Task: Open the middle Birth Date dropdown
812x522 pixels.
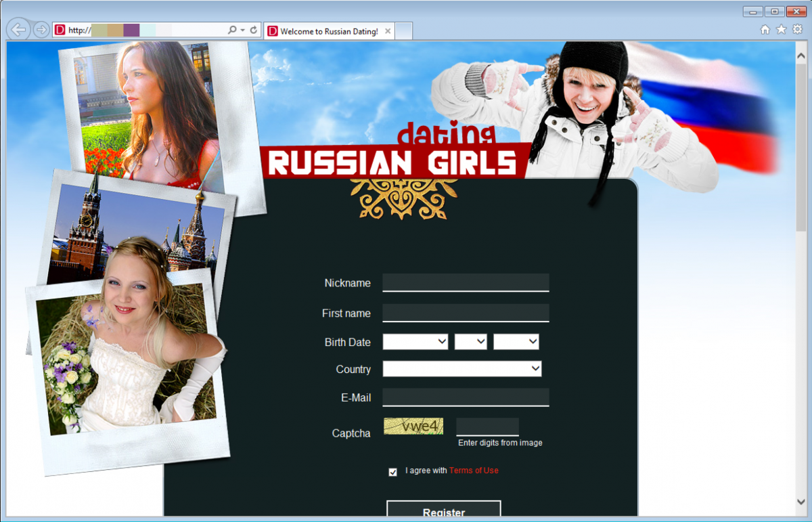Action: (471, 342)
